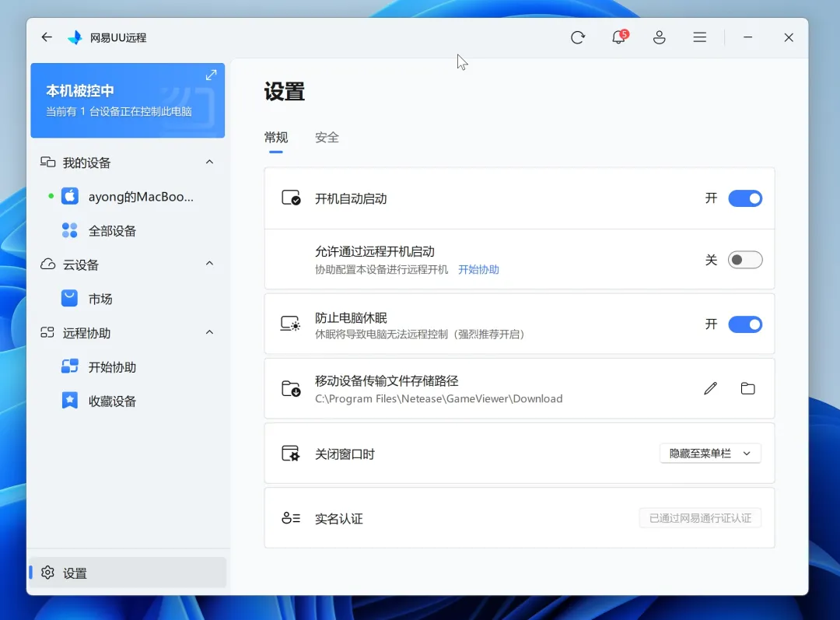Screen dimensions: 840x620
Task: Select the 常规 settings tab
Action: pyautogui.click(x=275, y=137)
